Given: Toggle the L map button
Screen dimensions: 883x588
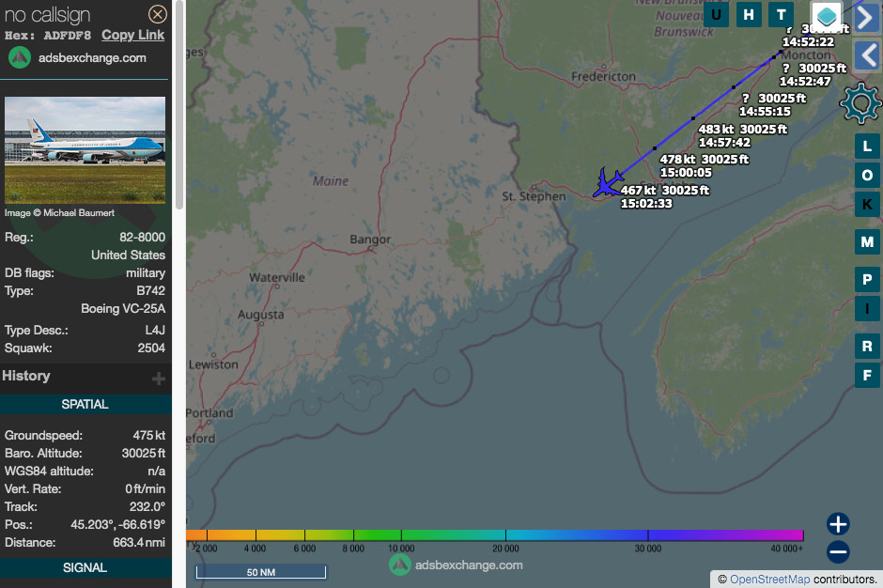Looking at the screenshot, I should point(867,147).
